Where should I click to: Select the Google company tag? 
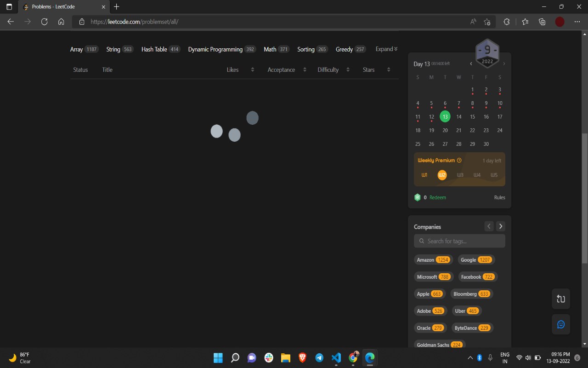point(476,260)
